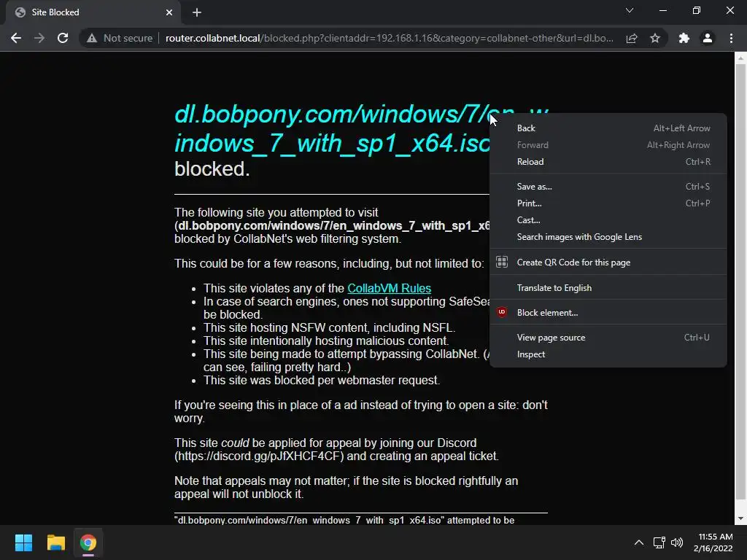This screenshot has width=747, height=560.
Task: Close the Site Blocked tab
Action: pos(169,12)
